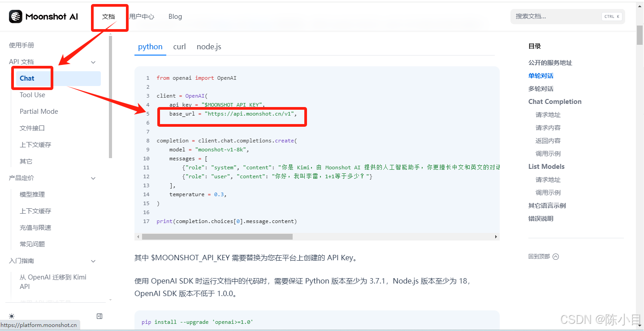
Task: Select Chat in the API docs sidebar
Action: click(x=58, y=78)
